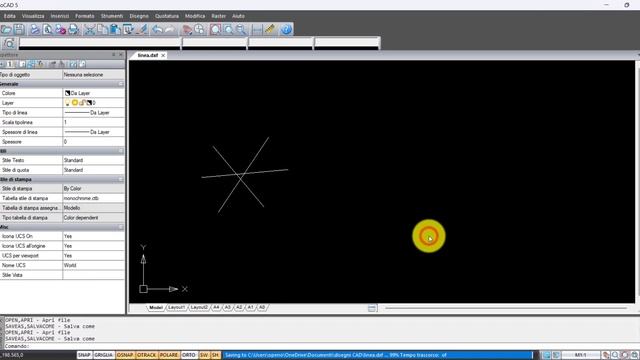The height and width of the screenshot is (360, 640).
Task: Open the Disegno menu
Action: 139,16
